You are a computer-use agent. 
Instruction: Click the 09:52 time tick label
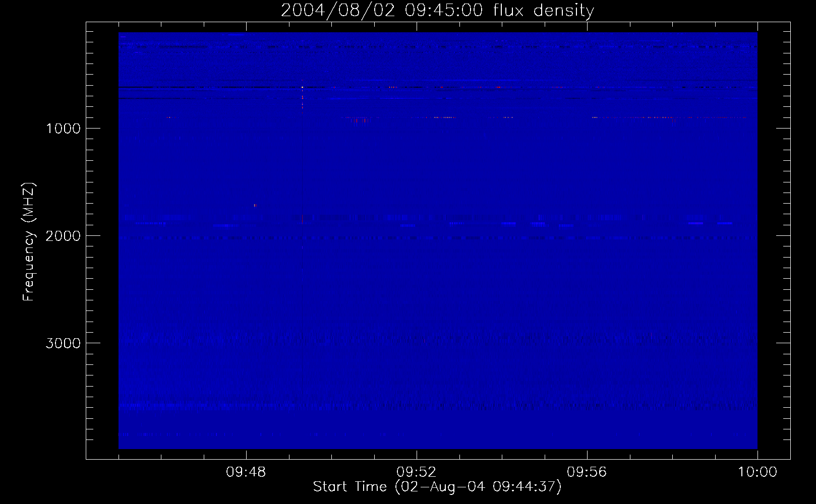tap(417, 472)
